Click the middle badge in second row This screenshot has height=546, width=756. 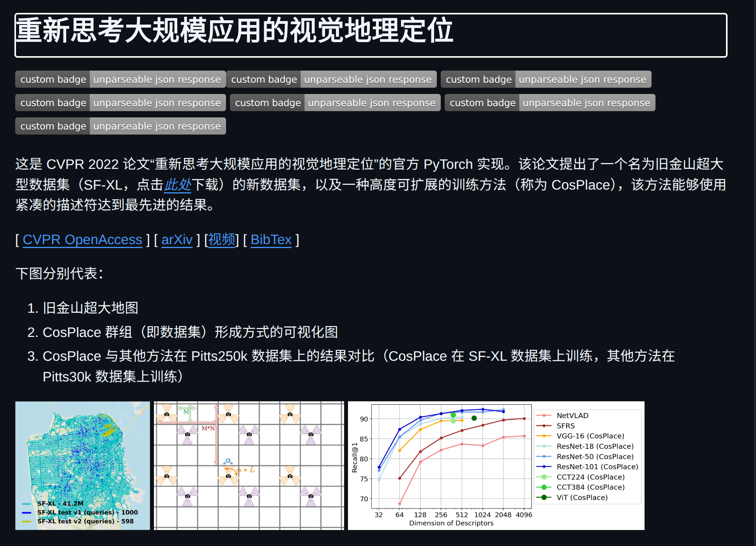[x=335, y=103]
